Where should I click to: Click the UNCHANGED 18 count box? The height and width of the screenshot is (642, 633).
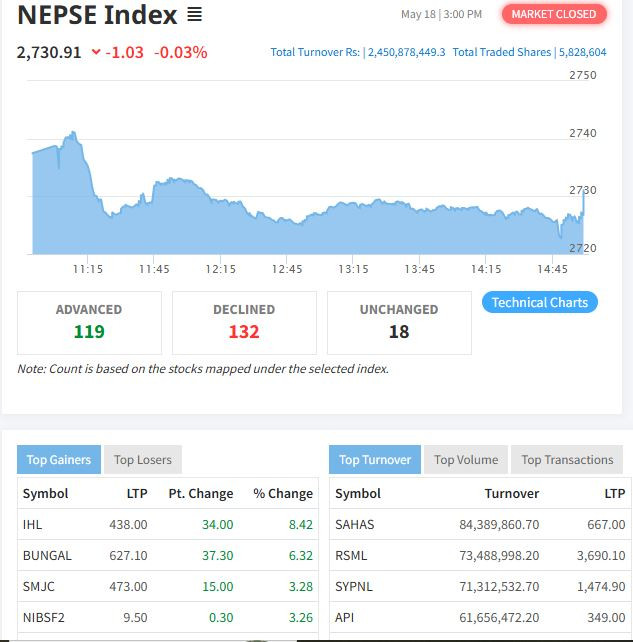(399, 323)
